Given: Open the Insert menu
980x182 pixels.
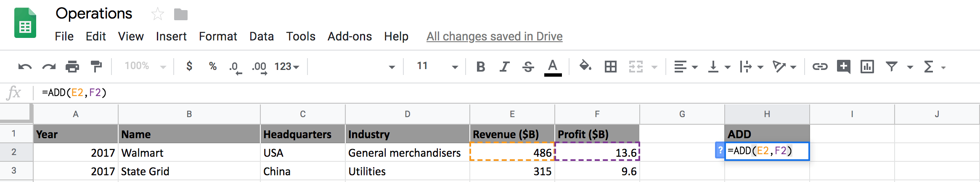Looking at the screenshot, I should [171, 36].
